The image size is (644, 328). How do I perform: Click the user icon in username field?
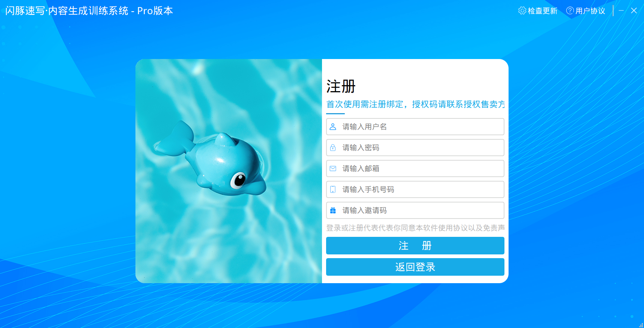[333, 127]
